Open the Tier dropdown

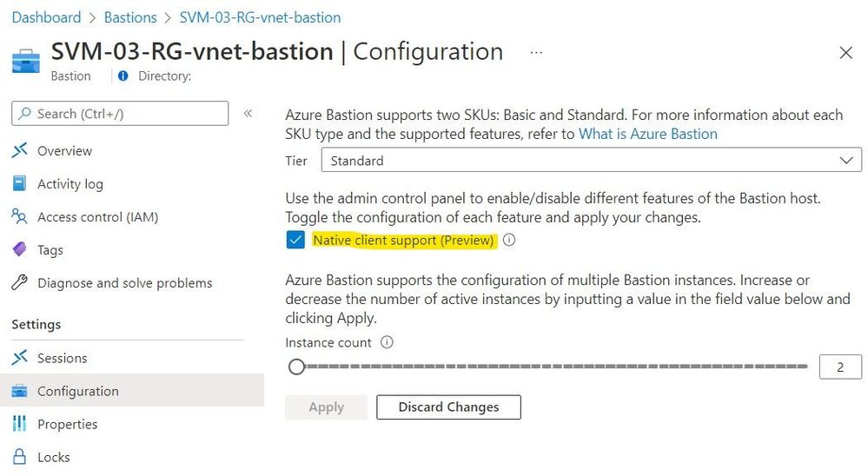(x=591, y=160)
